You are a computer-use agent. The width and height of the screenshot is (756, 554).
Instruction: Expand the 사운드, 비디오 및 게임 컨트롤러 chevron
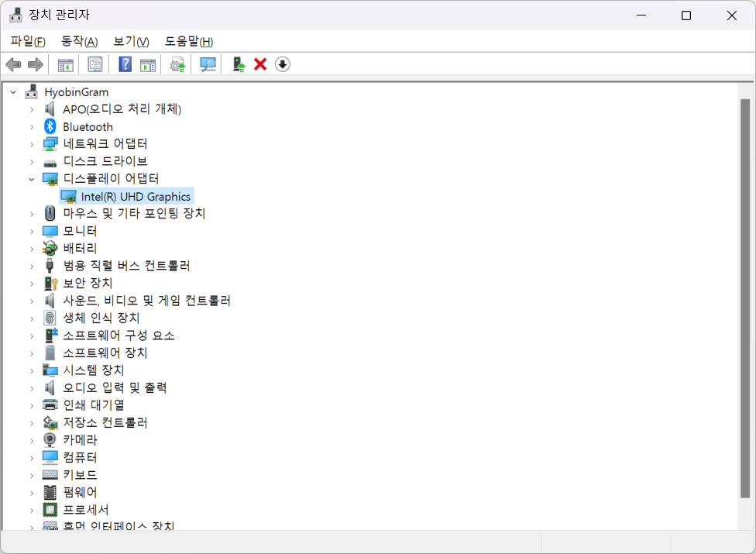[32, 301]
